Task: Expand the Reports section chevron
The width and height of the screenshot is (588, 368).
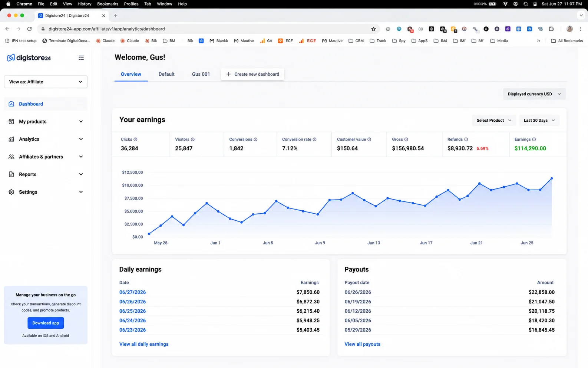Action: [81, 174]
